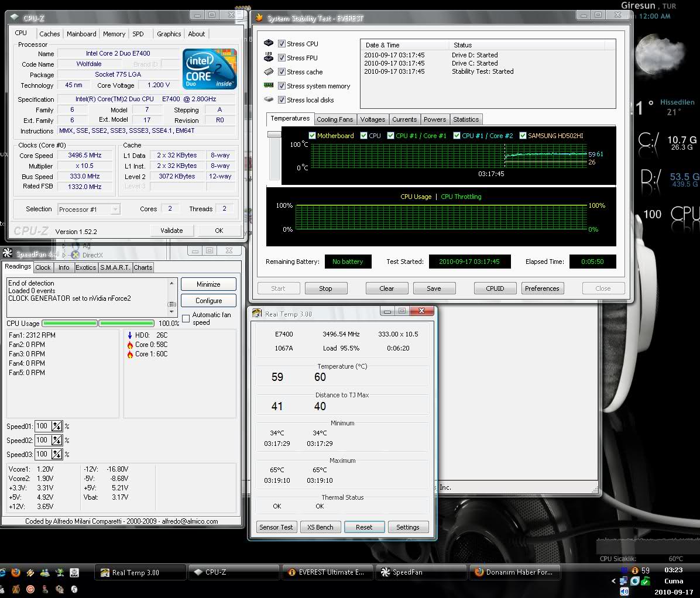Open SpeedFan Clock tab
The image size is (700, 598).
(43, 267)
